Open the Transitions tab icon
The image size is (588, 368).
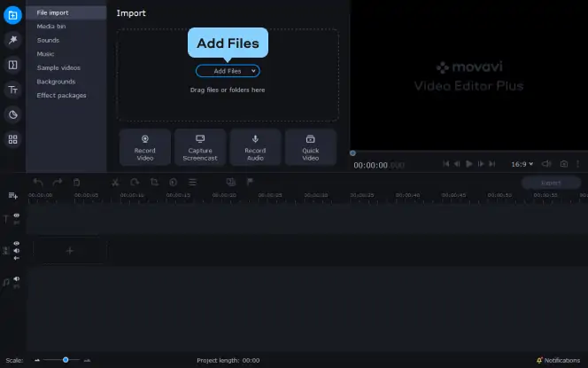click(x=12, y=65)
